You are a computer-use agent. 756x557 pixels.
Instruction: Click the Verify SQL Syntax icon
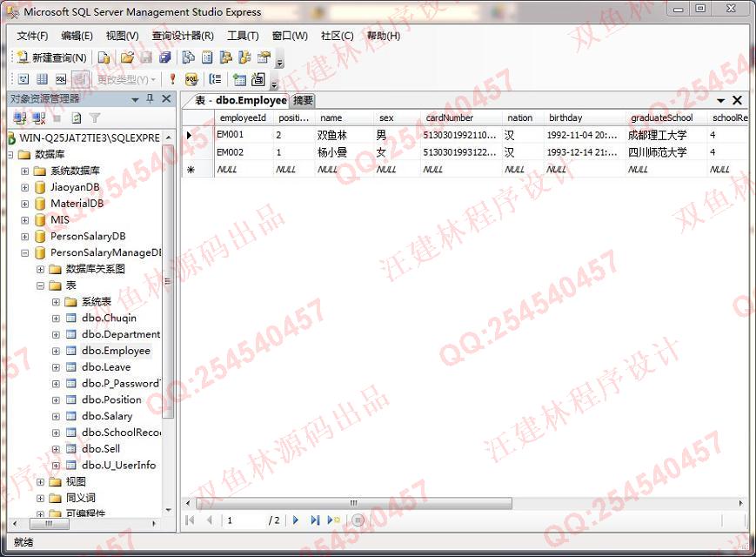(191, 78)
